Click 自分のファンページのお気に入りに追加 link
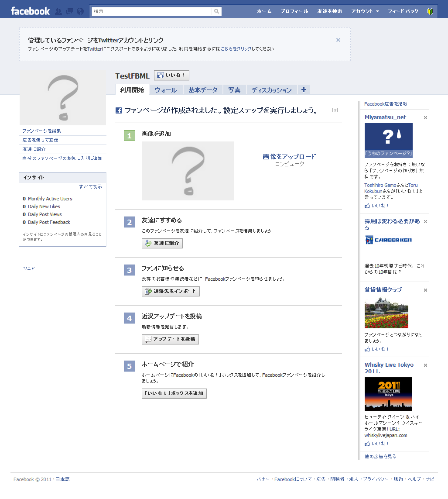This screenshot has height=499, width=448. [62, 158]
